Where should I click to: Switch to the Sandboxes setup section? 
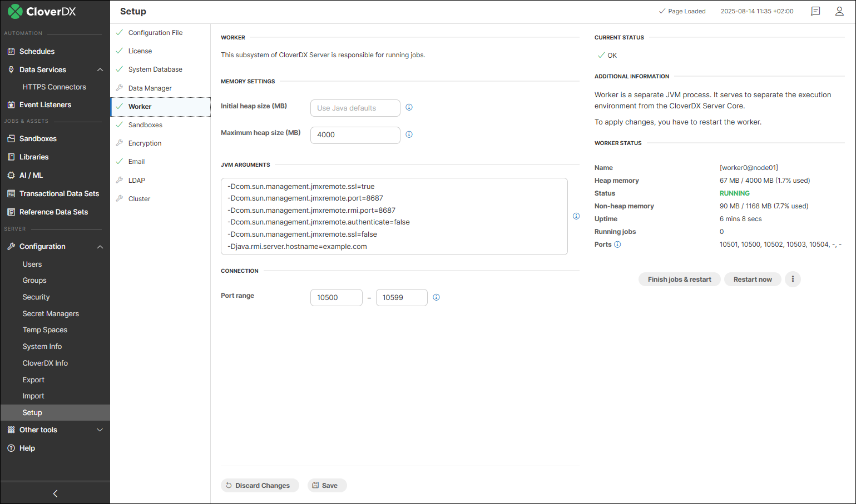pos(145,125)
